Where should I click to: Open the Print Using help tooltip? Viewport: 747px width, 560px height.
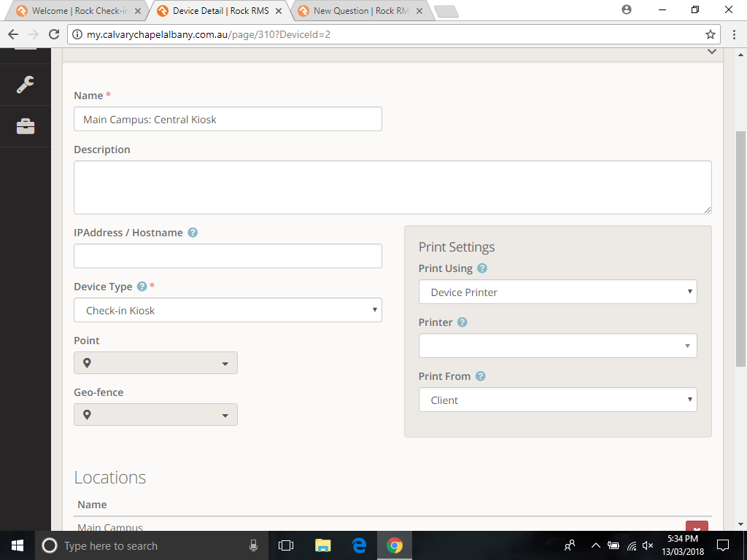[x=481, y=268]
